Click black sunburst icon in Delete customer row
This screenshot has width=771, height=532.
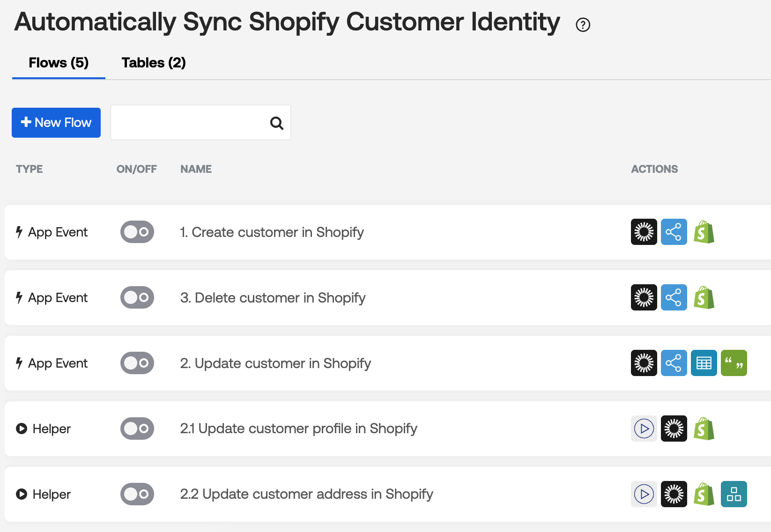644,297
